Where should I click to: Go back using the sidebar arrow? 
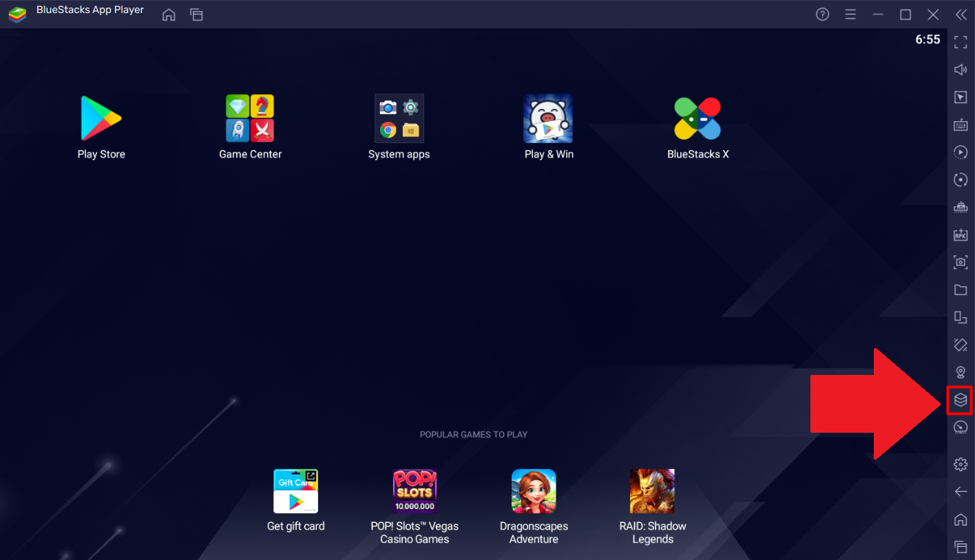pos(961,492)
